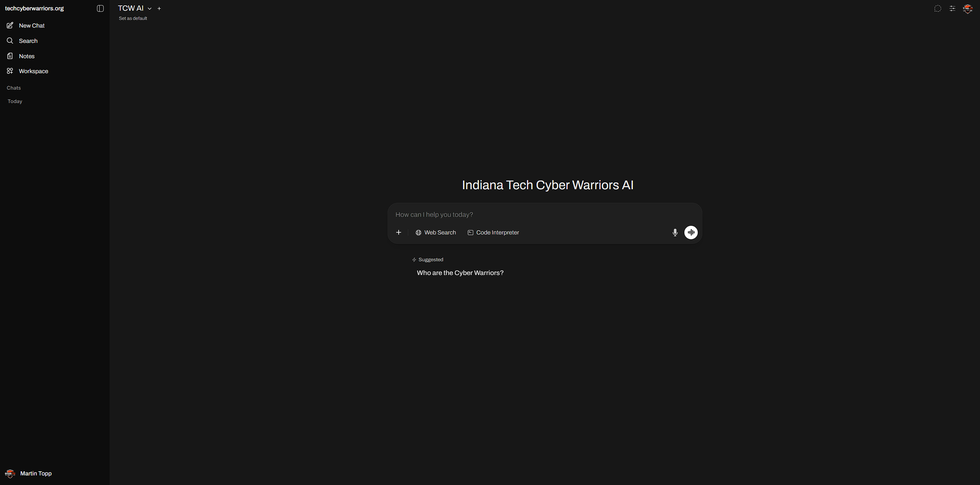Click the Workspace grid icon

(x=10, y=71)
